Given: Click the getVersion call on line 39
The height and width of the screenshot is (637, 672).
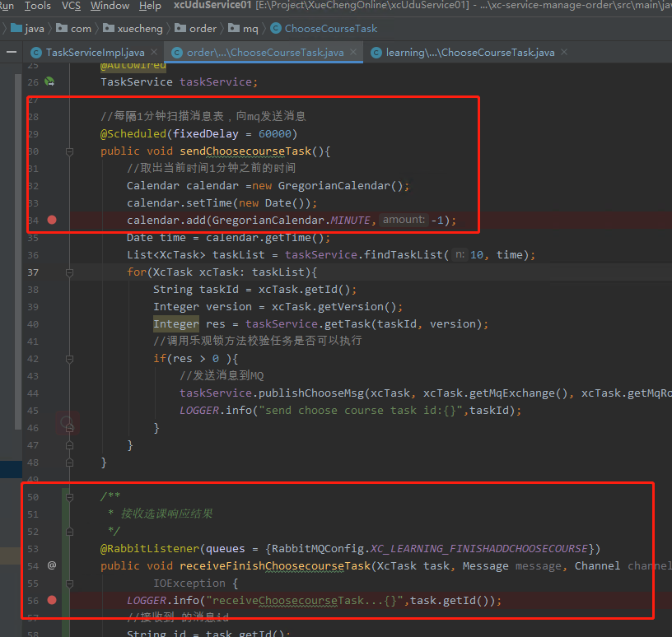Looking at the screenshot, I should (350, 307).
